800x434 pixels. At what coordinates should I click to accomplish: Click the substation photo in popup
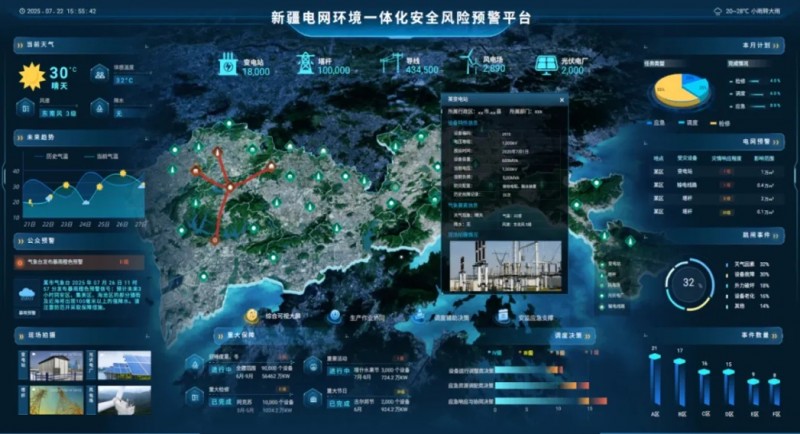tap(504, 263)
